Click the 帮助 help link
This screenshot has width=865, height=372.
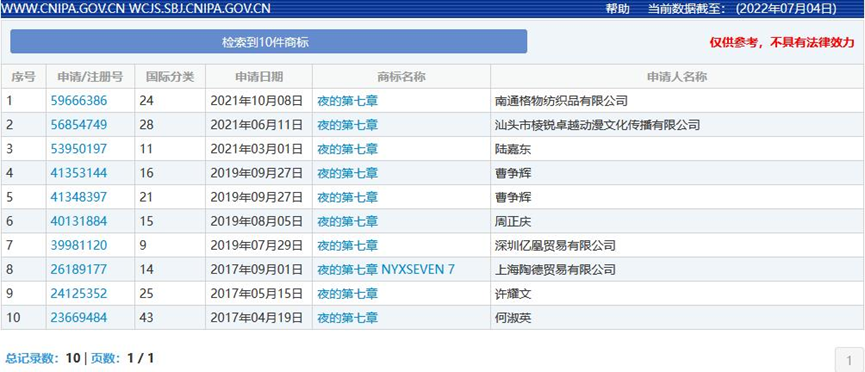point(617,9)
